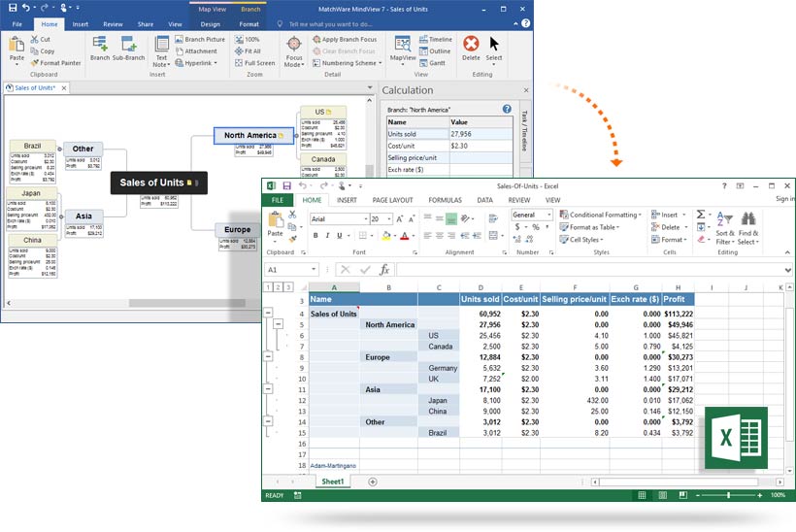The height and width of the screenshot is (532, 796).
Task: Open Focus Mode in MindView
Action: 294,51
